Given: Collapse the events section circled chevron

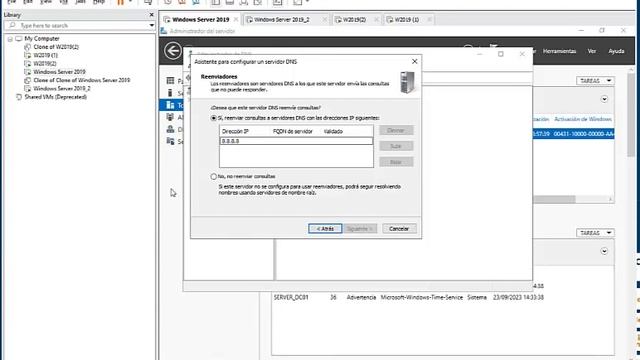Looking at the screenshot, I should coord(604,251).
